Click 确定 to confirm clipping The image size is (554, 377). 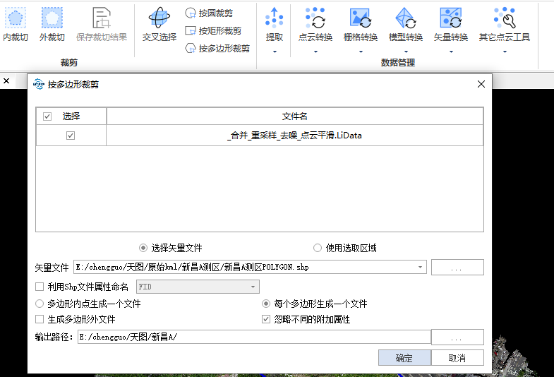pyautogui.click(x=405, y=358)
